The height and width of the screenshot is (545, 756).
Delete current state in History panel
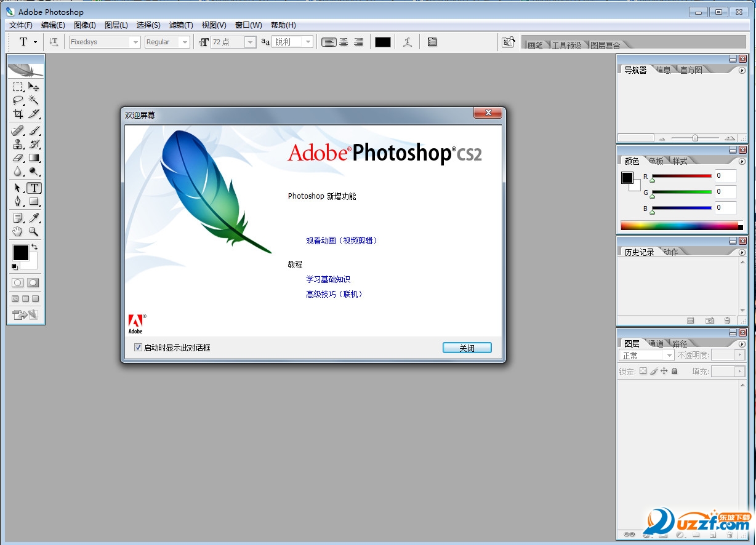[727, 320]
